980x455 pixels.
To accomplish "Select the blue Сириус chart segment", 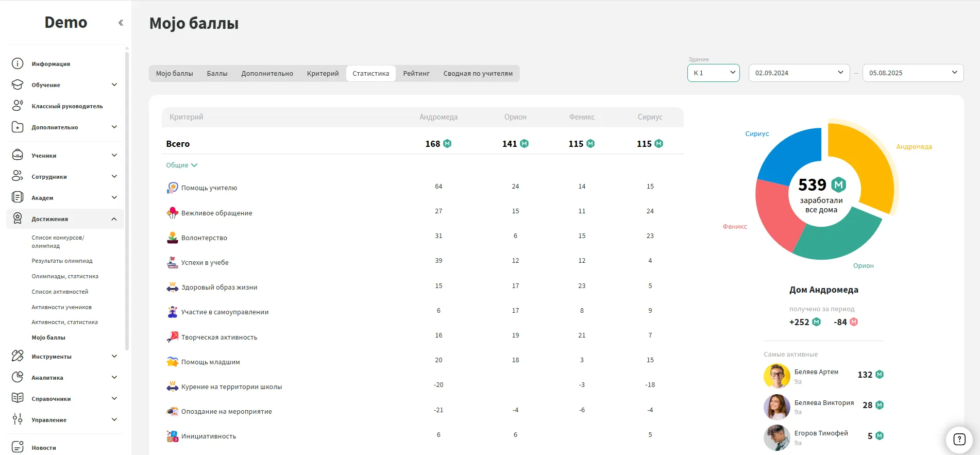I will 789,154.
